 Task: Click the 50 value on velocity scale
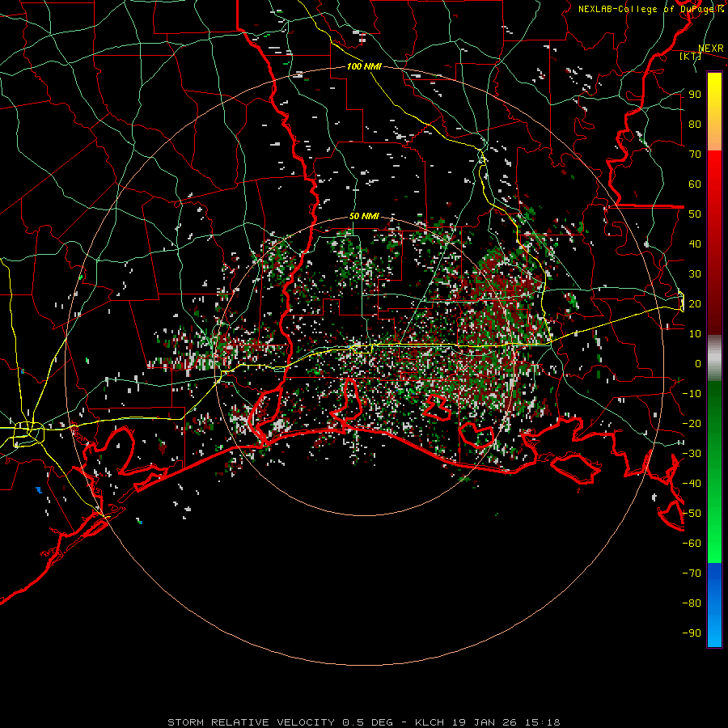[695, 214]
